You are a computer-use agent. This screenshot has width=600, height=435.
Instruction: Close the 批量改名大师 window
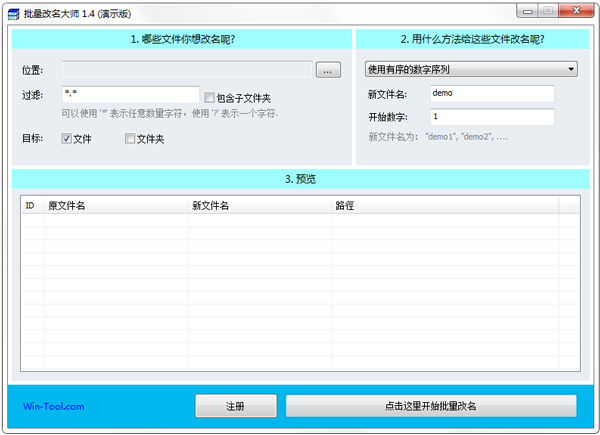(575, 10)
